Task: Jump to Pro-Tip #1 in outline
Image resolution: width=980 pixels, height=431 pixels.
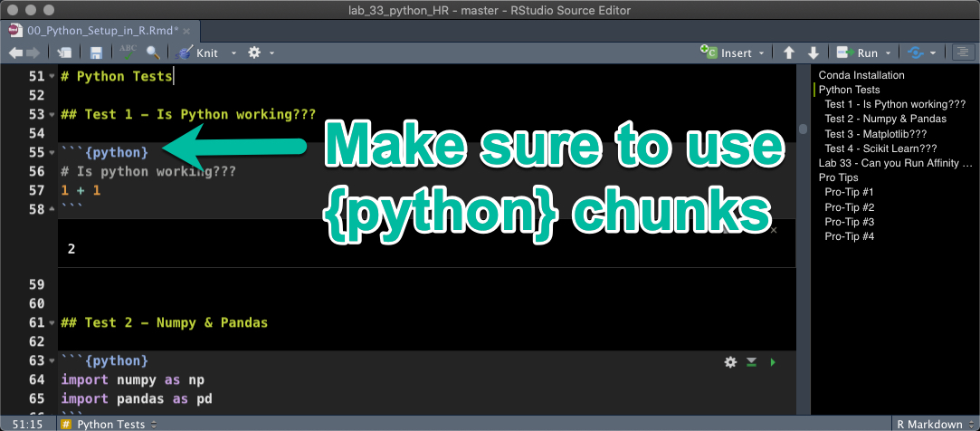Action: (849, 192)
